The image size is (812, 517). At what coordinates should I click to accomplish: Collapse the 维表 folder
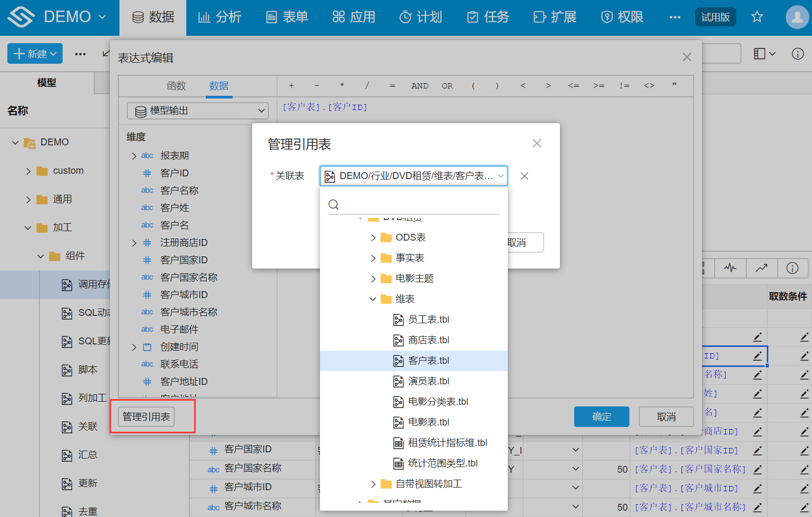click(373, 299)
